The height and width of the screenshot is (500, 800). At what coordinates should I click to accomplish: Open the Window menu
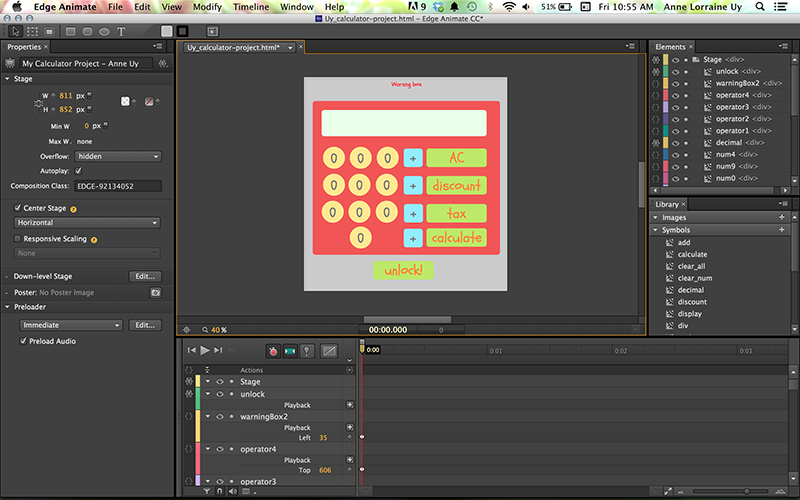297,7
